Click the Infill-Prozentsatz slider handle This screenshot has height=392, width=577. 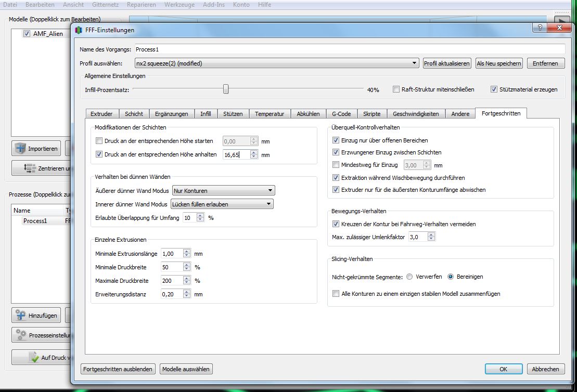(x=226, y=89)
